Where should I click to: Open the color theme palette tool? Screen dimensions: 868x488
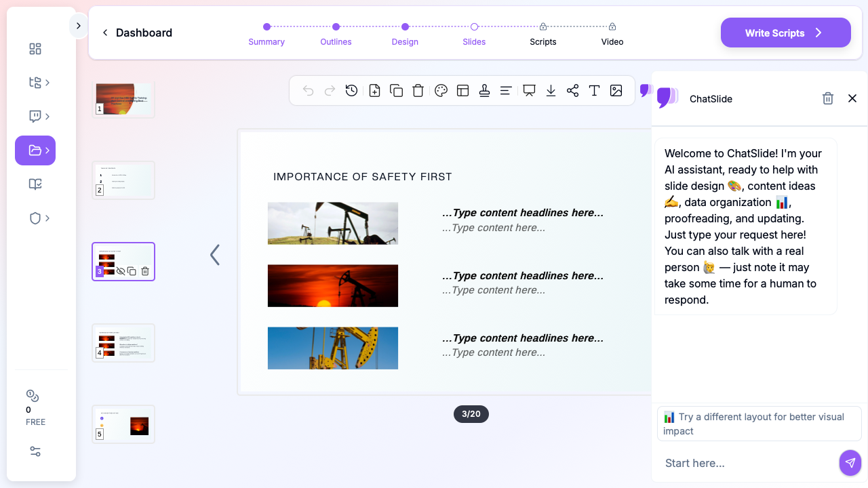(x=441, y=91)
